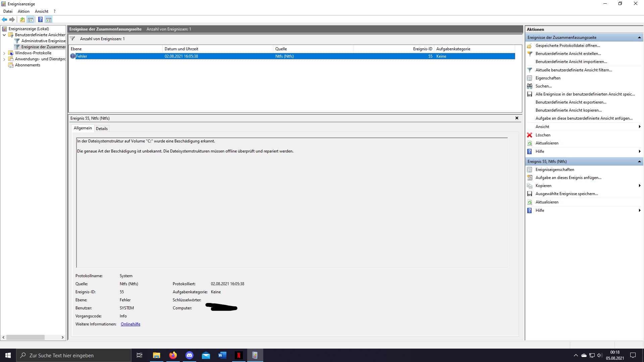Open the Onlinehilfe link

[130, 324]
